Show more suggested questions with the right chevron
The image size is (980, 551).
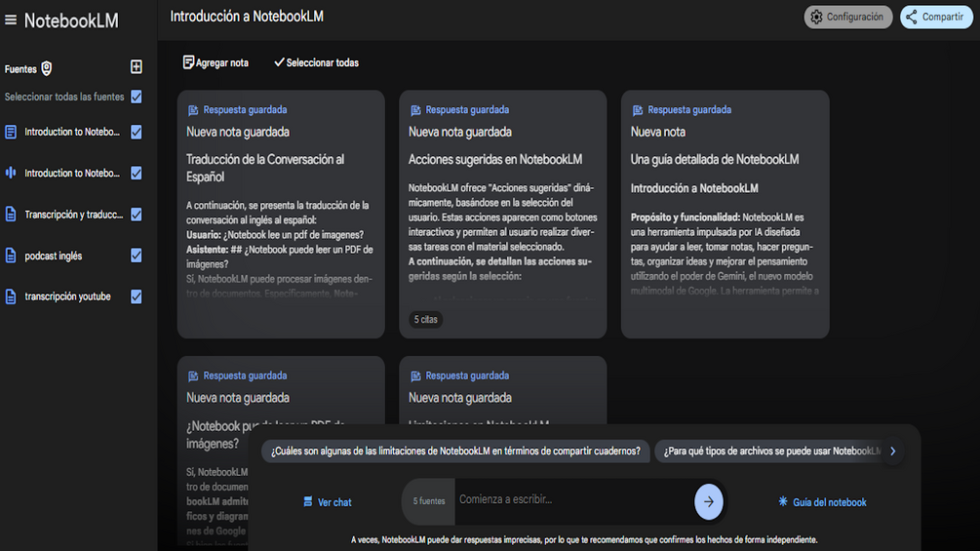tap(893, 452)
